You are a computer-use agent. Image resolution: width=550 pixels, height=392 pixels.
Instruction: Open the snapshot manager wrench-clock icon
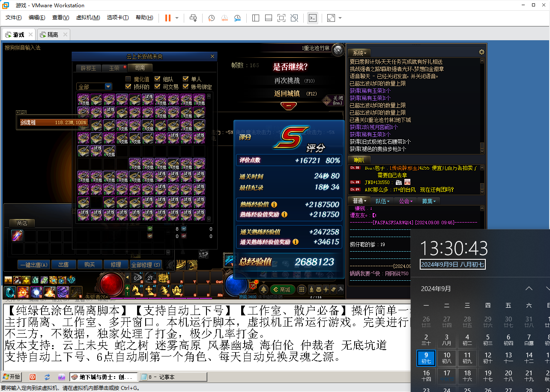(237, 18)
